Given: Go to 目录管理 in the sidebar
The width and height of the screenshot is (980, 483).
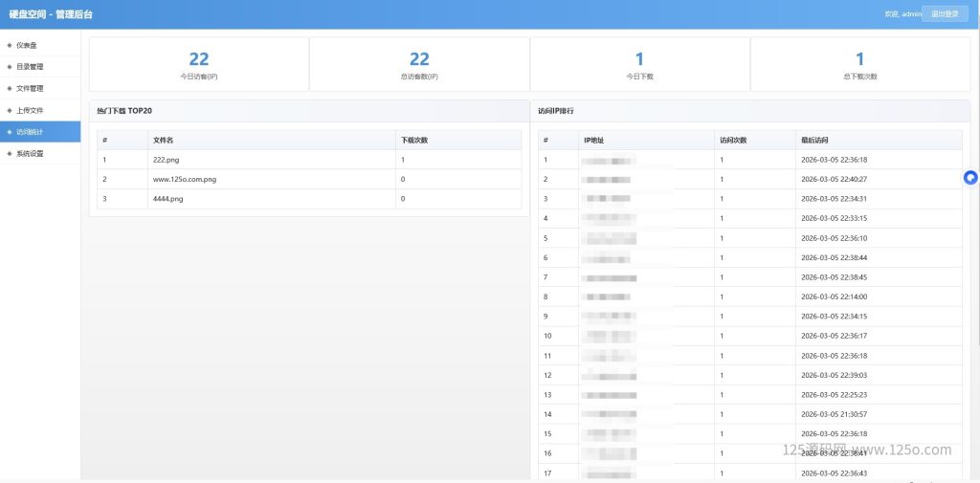Looking at the screenshot, I should (x=30, y=67).
